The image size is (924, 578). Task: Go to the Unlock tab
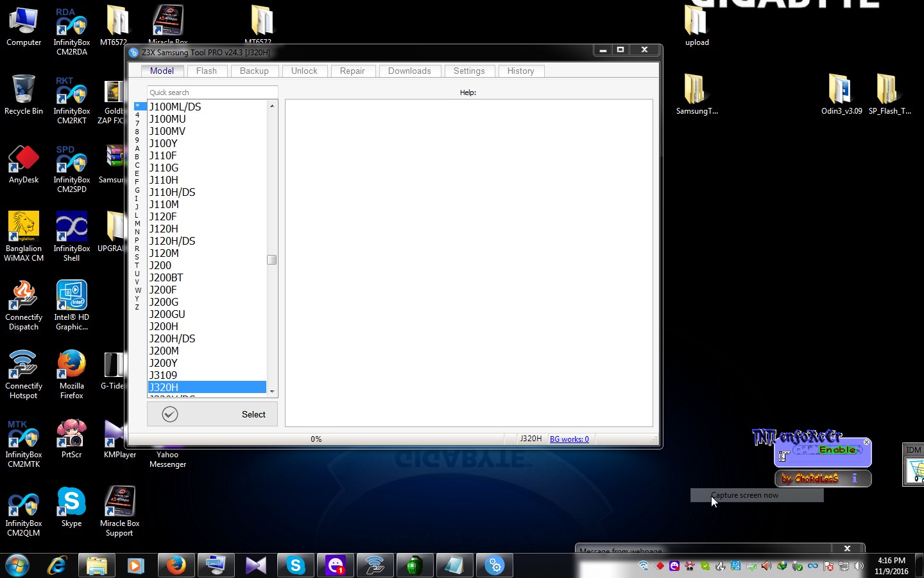[304, 71]
